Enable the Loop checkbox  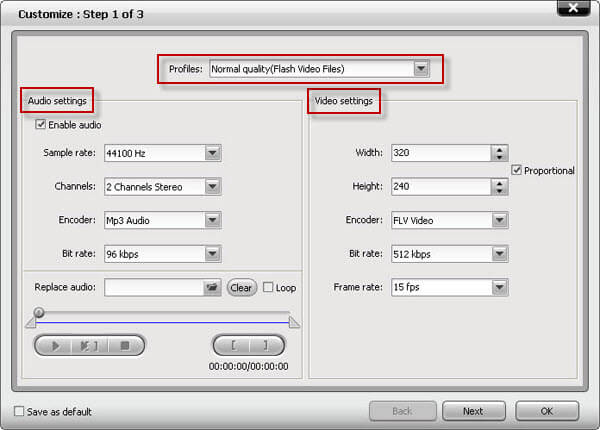(x=268, y=287)
